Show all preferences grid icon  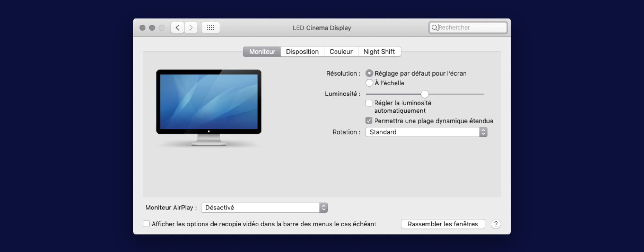210,28
